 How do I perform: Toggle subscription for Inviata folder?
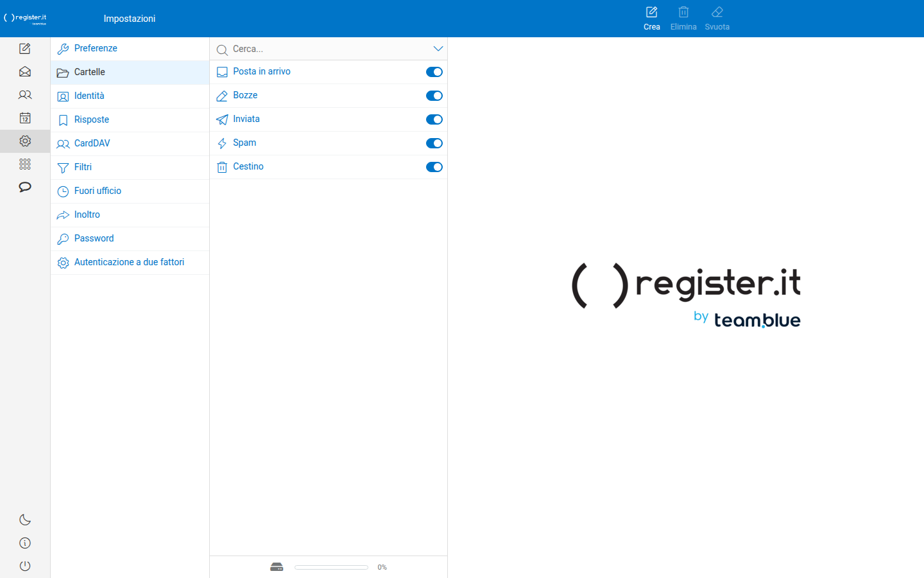(x=434, y=119)
